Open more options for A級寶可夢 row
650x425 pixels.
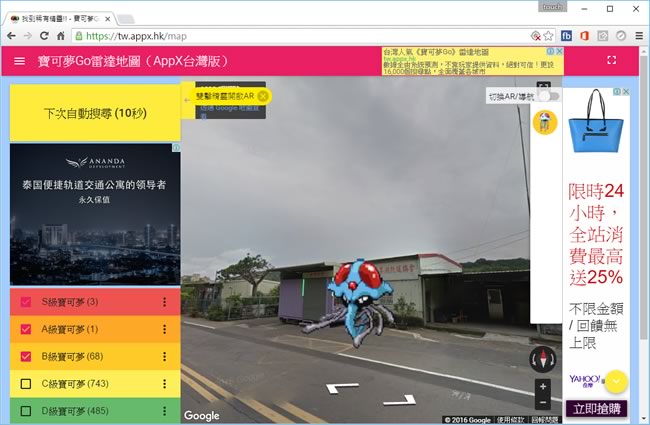tap(165, 329)
